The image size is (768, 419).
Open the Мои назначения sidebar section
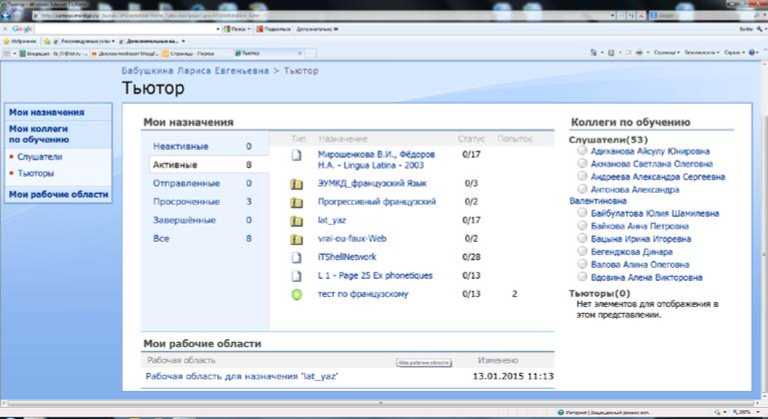(46, 113)
